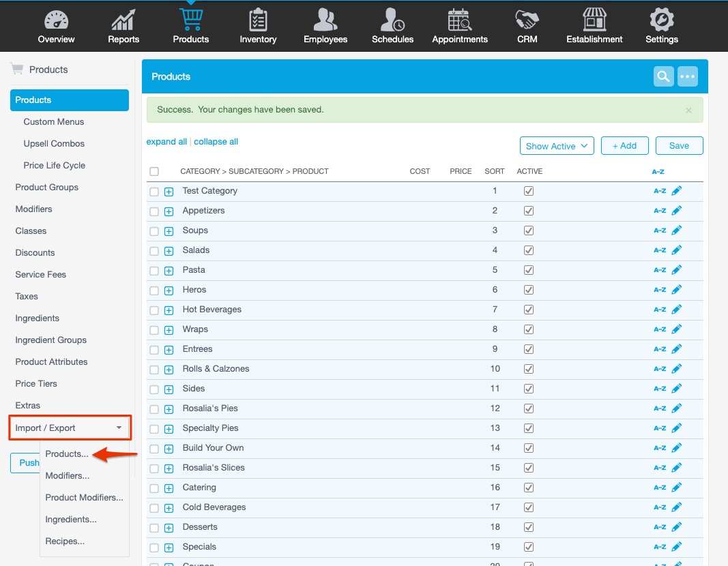Expand the Cold Beverages category

pos(169,507)
